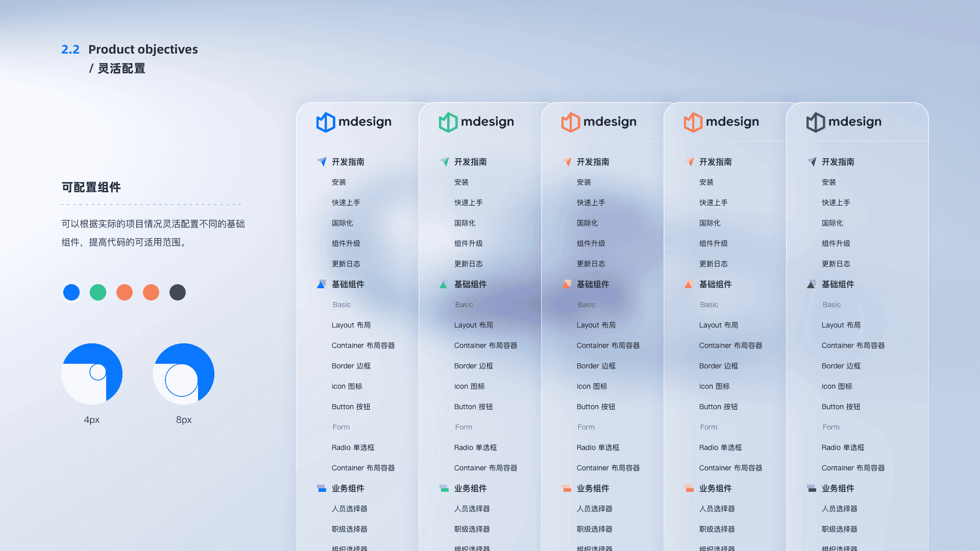Click orange paper plane icon in third panel
Image resolution: width=980 pixels, height=551 pixels.
pyautogui.click(x=567, y=162)
